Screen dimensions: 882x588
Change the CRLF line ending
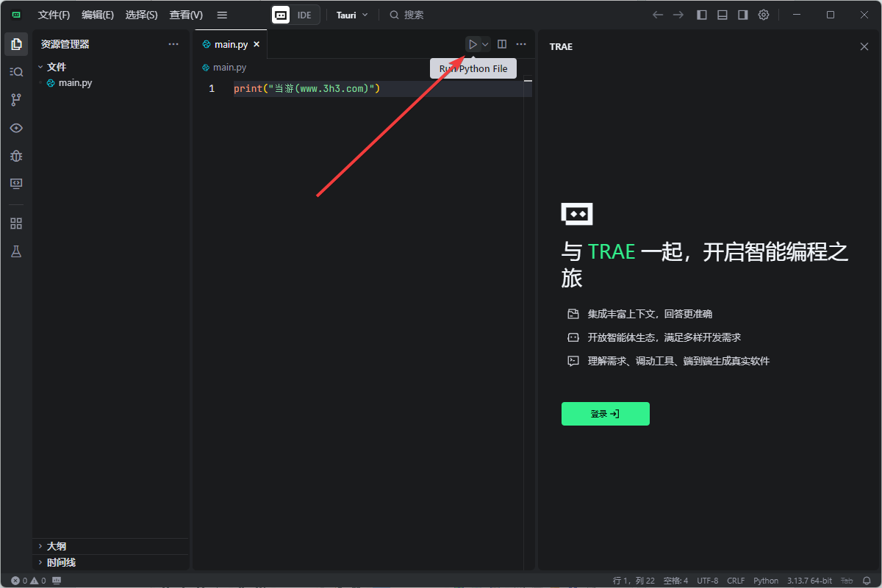point(736,581)
